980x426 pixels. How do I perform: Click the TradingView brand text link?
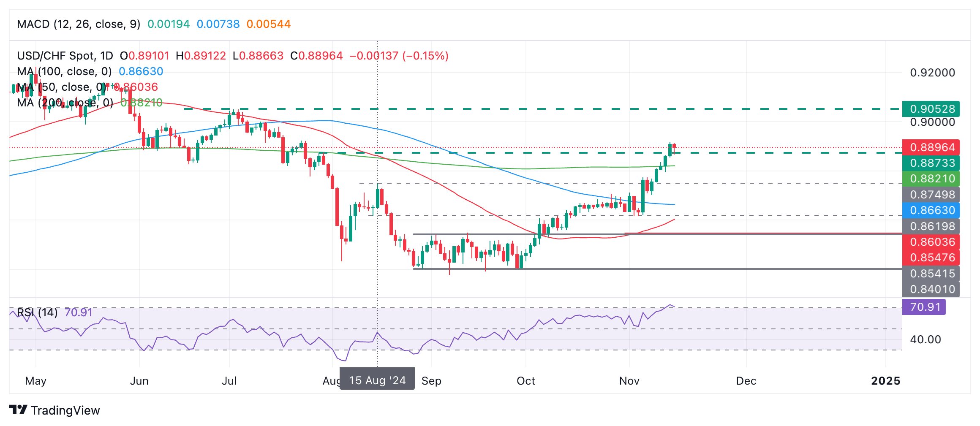pyautogui.click(x=65, y=410)
